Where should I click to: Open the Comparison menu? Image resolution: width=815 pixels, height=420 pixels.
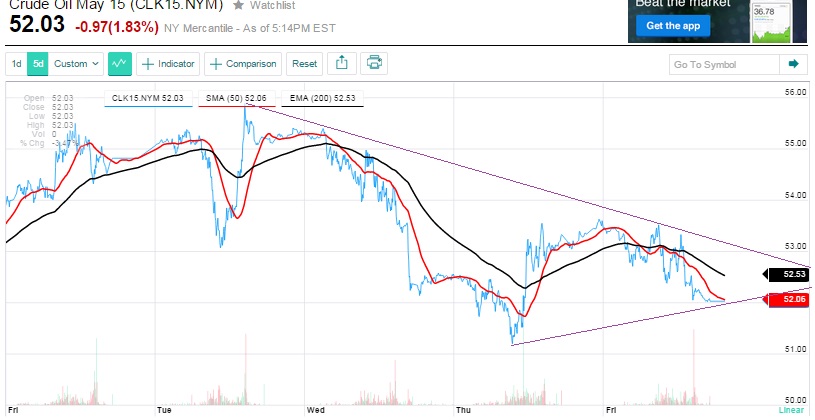(243, 64)
